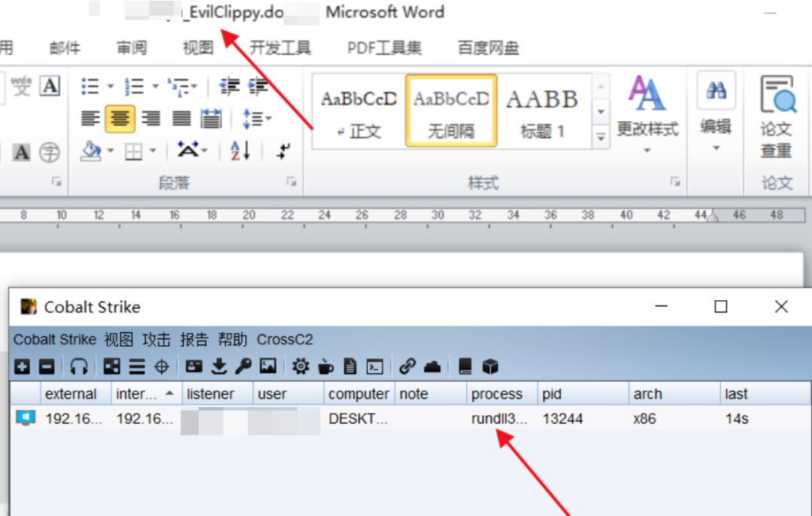This screenshot has height=516, width=812.
Task: Click the sort A-Z icon
Action: click(241, 150)
